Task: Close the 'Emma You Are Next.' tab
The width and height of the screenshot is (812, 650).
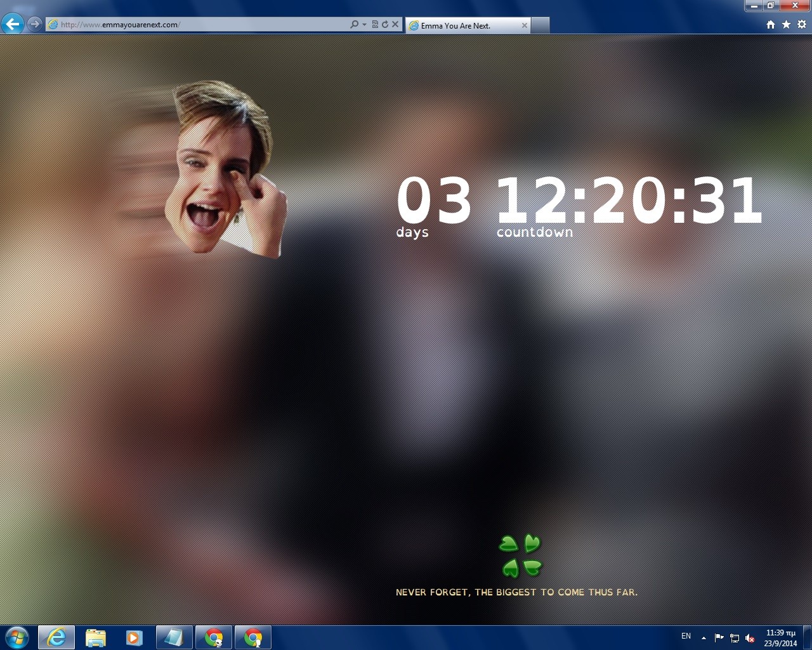Action: [x=525, y=25]
